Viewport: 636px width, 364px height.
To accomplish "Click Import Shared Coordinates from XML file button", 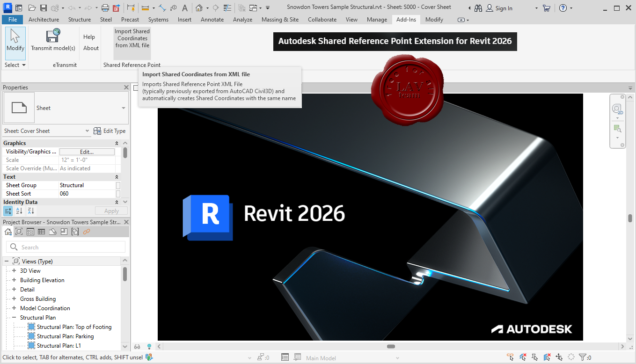I will coord(132,43).
